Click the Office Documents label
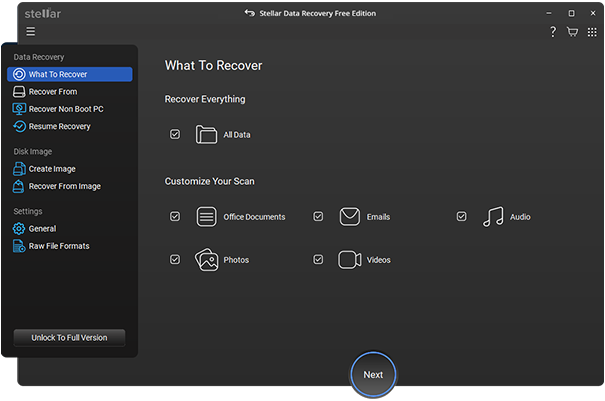 254,217
